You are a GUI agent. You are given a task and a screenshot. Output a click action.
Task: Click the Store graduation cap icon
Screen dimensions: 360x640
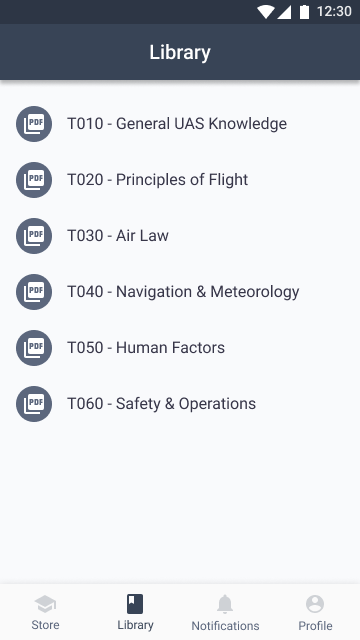pos(45,604)
